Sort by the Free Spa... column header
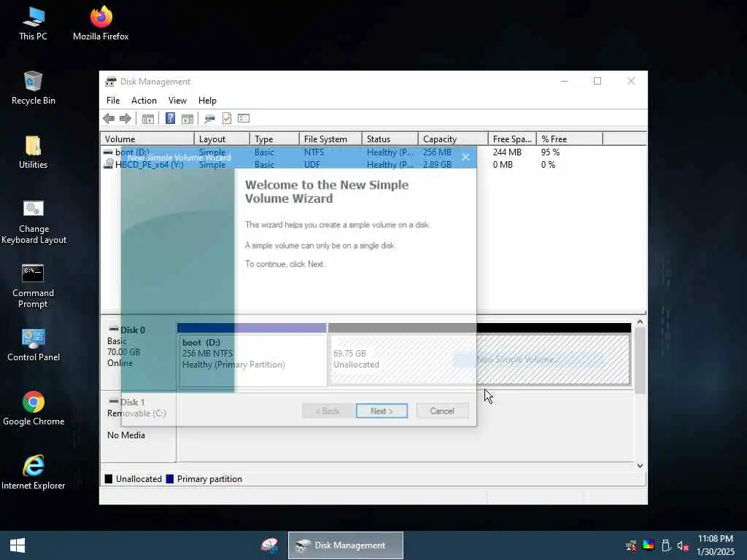Screen dimensions: 747x560 [512, 139]
